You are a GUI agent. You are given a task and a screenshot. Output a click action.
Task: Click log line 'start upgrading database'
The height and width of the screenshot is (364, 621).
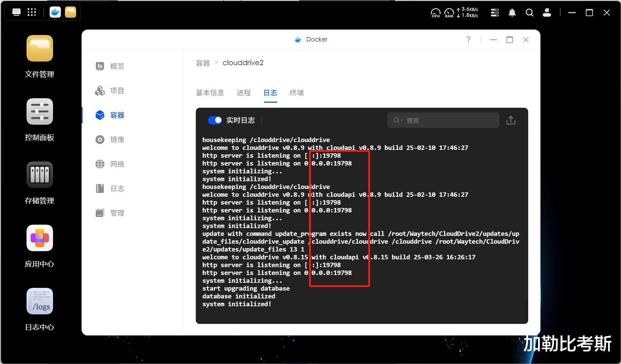click(x=246, y=289)
